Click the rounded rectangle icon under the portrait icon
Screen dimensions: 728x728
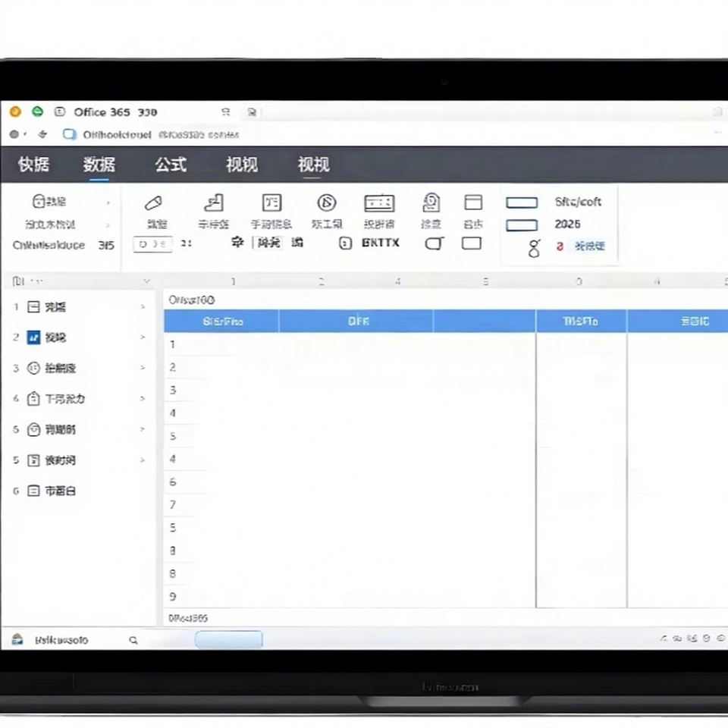[x=434, y=243]
